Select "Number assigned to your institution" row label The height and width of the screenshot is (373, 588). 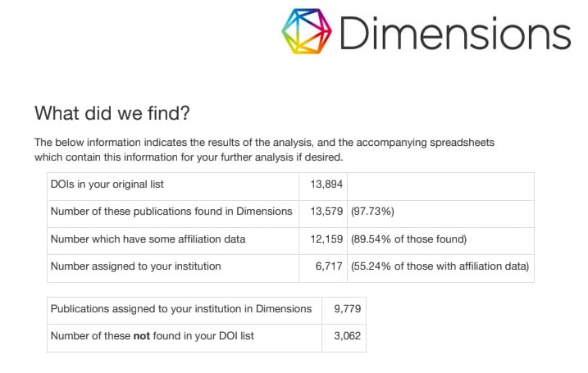pyautogui.click(x=135, y=266)
